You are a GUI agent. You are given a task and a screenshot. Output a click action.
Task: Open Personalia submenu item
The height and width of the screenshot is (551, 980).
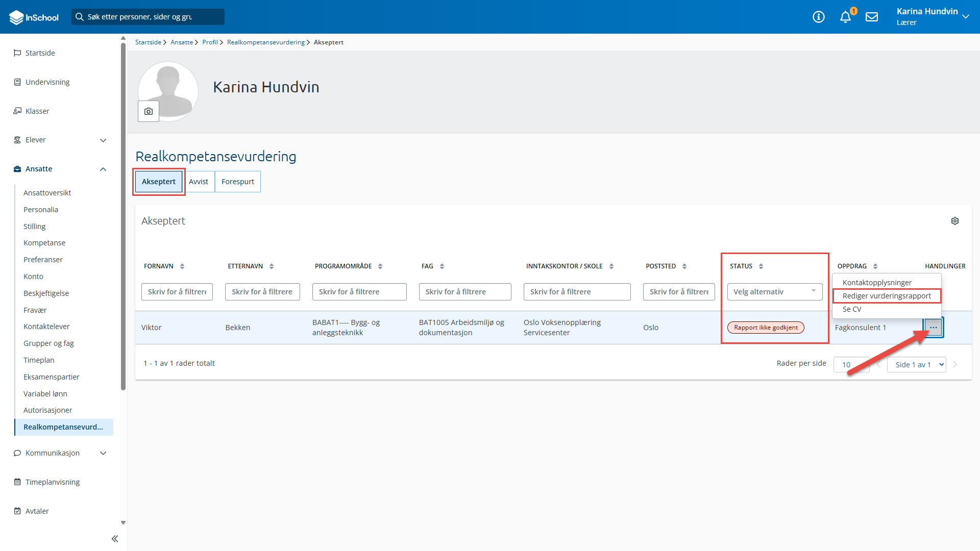click(x=41, y=210)
